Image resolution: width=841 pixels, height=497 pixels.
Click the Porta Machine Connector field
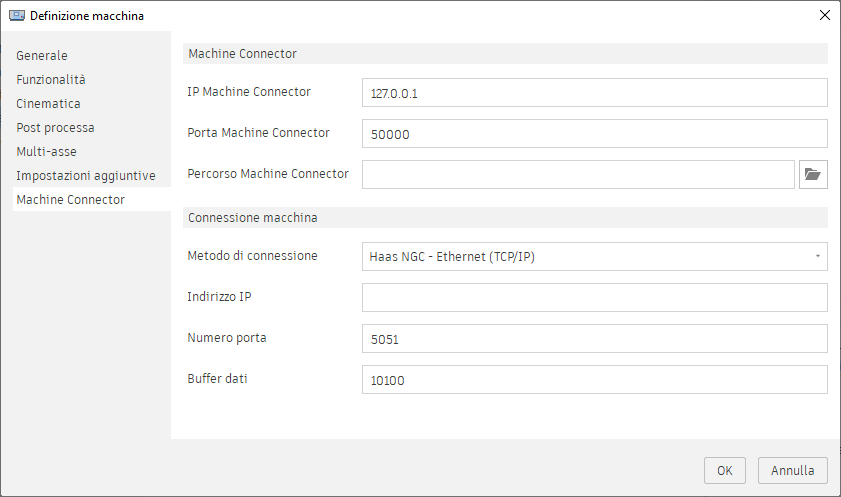594,134
